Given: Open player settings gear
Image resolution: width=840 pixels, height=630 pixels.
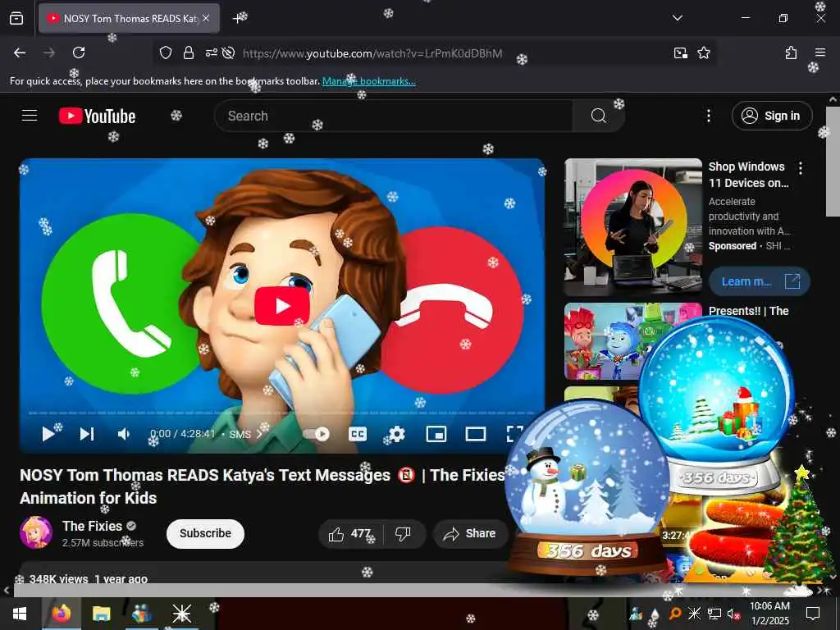Looking at the screenshot, I should [x=396, y=434].
